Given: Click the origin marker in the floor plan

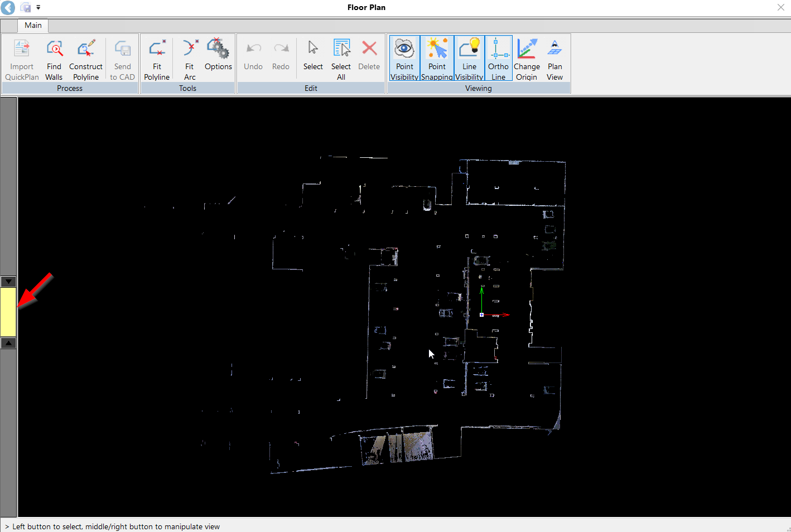Looking at the screenshot, I should 481,315.
